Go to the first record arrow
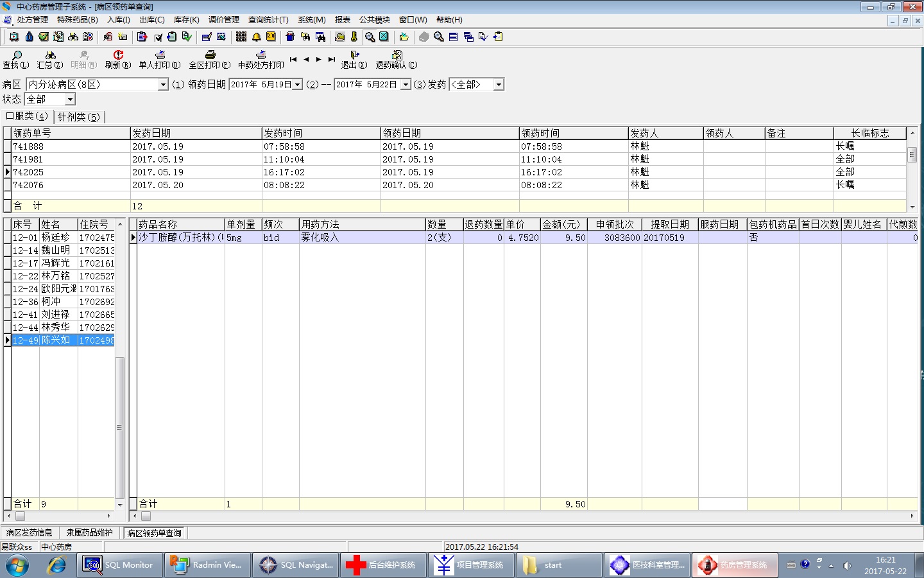The width and height of the screenshot is (924, 578). (293, 59)
